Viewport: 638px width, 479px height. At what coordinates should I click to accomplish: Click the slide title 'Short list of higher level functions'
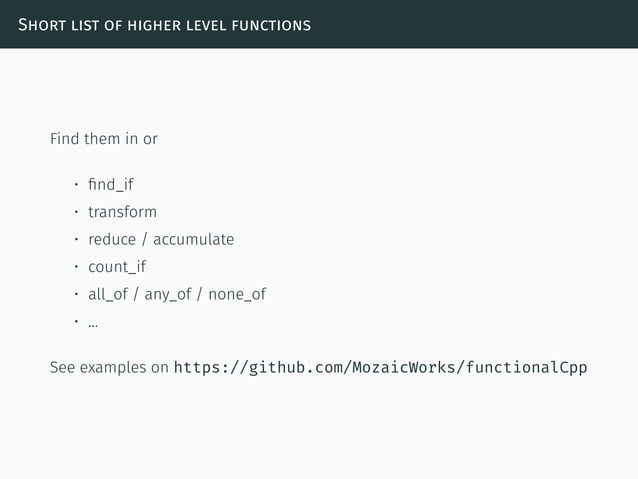pyautogui.click(x=164, y=25)
